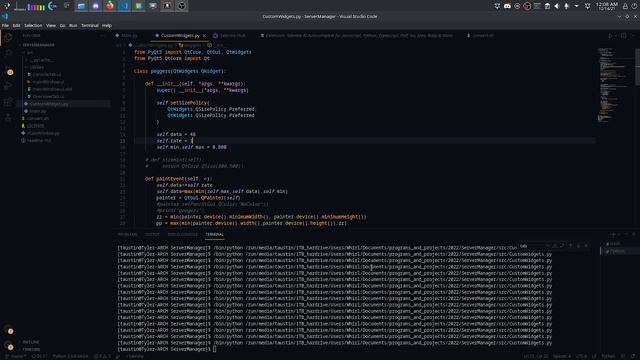Select the Terminal panel tab

tap(214, 234)
